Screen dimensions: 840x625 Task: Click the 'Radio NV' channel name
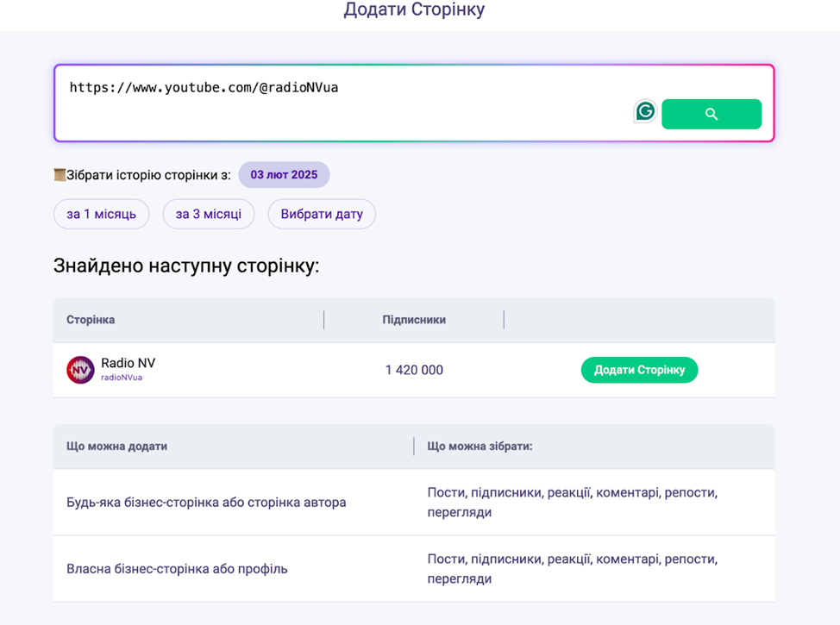[128, 363]
